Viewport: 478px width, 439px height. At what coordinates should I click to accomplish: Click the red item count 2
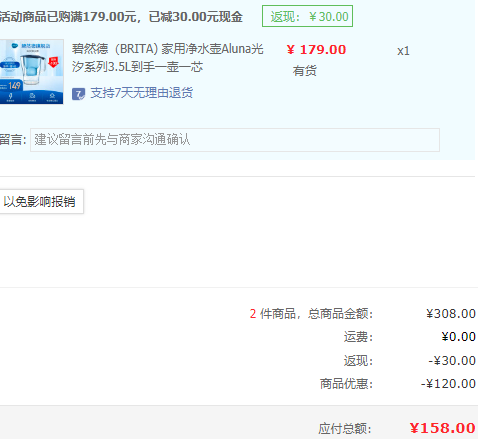click(x=253, y=314)
